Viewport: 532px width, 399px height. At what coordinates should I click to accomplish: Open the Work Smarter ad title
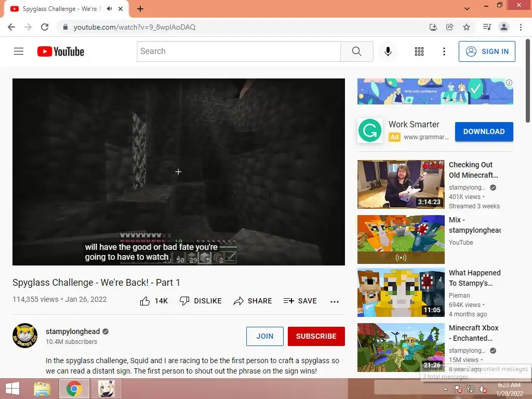tap(414, 124)
